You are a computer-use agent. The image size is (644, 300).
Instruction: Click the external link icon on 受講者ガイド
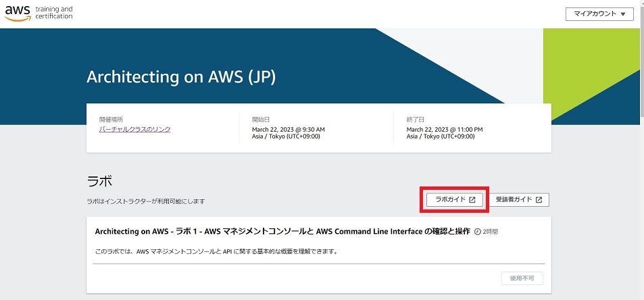[x=539, y=200]
